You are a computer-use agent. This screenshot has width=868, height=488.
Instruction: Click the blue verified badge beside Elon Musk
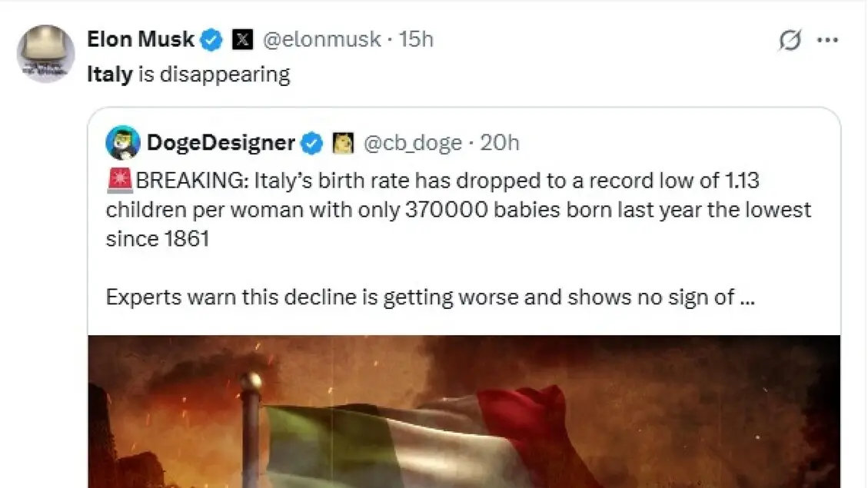[212, 39]
